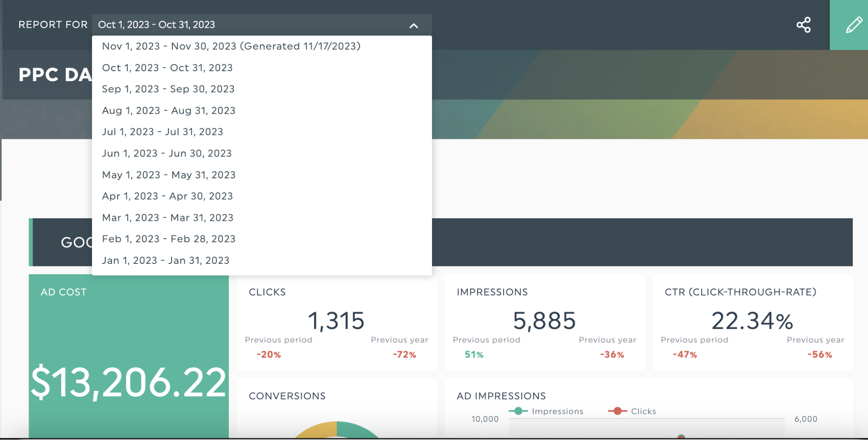Viewport: 868px width, 440px height.
Task: Click the 5,885 impressions value
Action: click(544, 321)
